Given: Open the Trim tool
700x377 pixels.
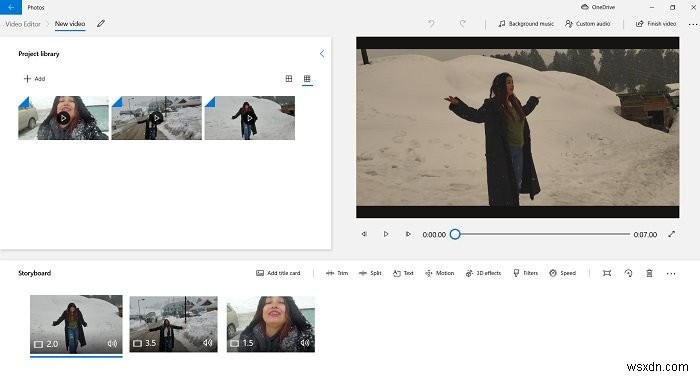Looking at the screenshot, I should [x=337, y=273].
